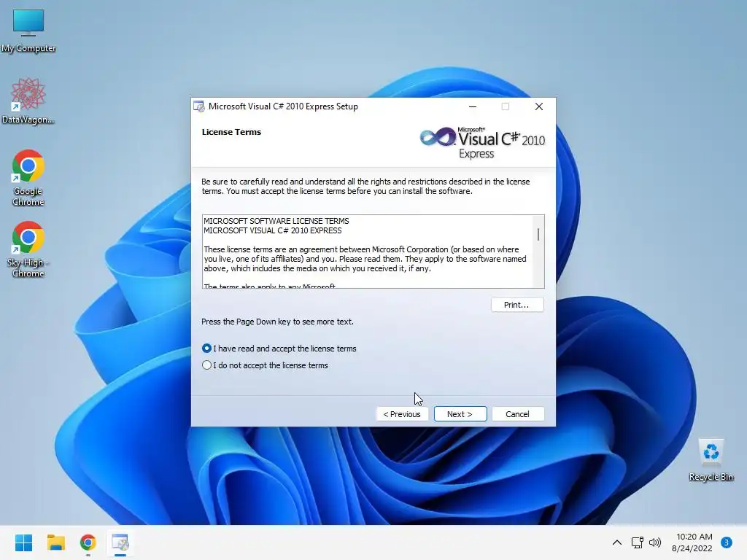This screenshot has width=747, height=560.
Task: Select I do not accept the license terms
Action: 265,365
